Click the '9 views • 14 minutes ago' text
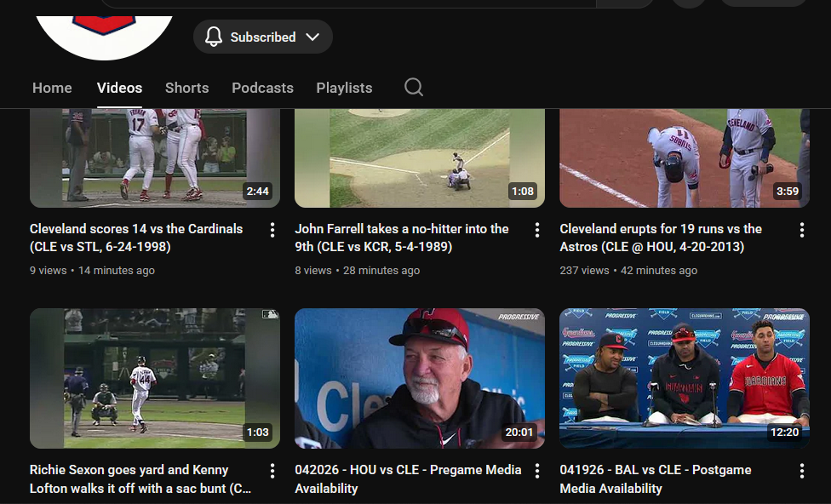 [x=92, y=270]
